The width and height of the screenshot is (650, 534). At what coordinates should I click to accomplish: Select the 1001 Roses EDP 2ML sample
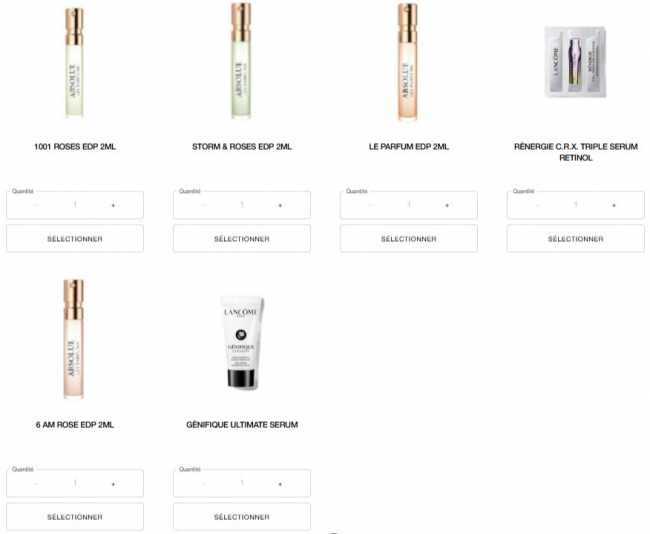click(x=75, y=239)
